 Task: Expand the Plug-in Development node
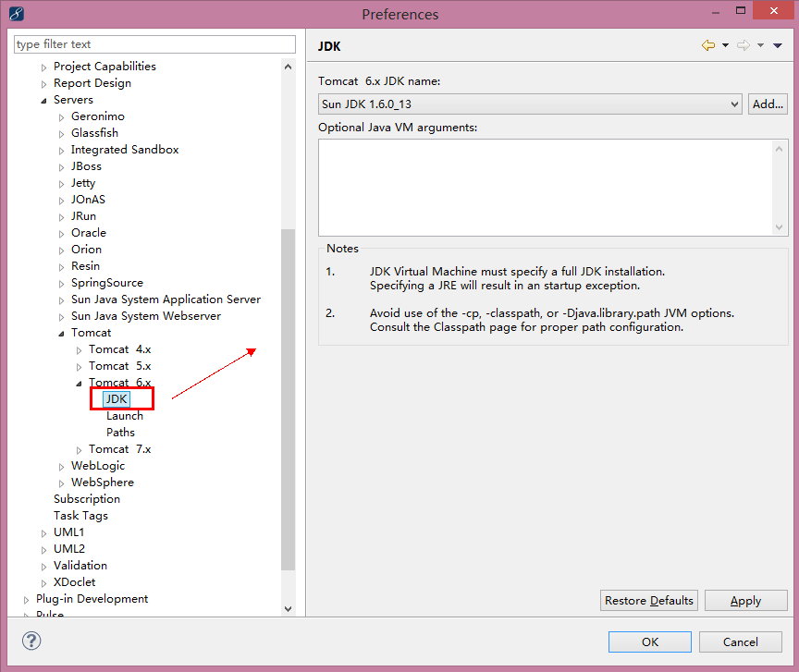pyautogui.click(x=27, y=600)
